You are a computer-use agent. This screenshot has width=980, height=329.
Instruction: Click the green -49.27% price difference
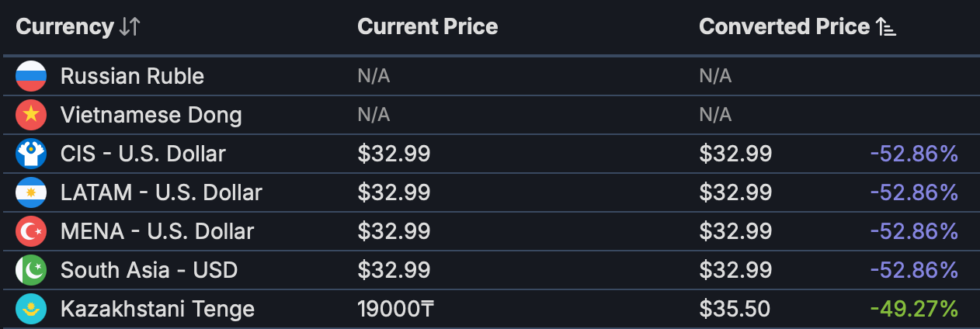tap(914, 309)
